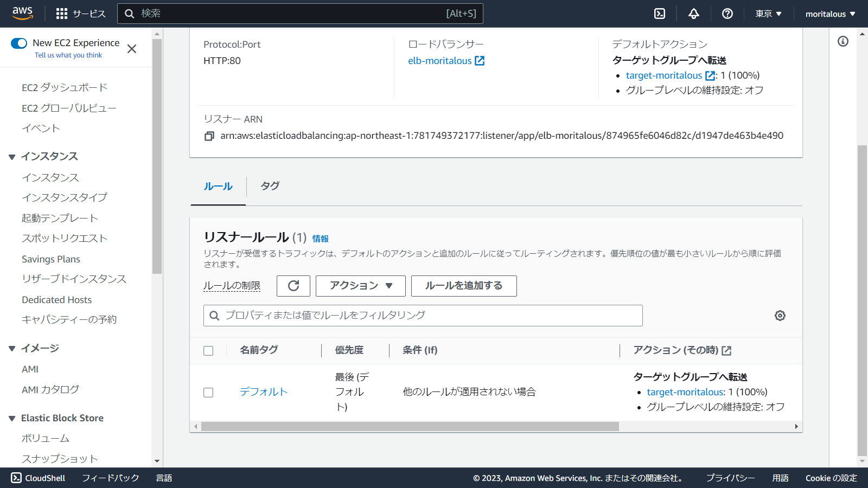Open the アクション dropdown

(x=360, y=286)
